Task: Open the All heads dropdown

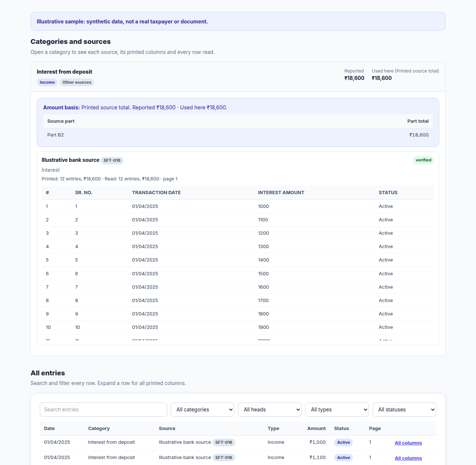Action: 270,410
